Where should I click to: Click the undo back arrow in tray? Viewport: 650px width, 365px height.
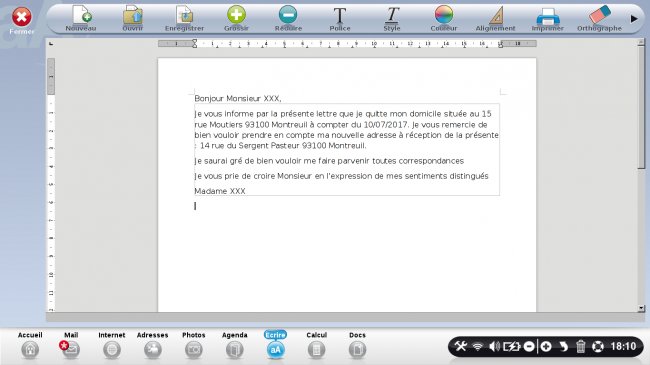pyautogui.click(x=563, y=346)
